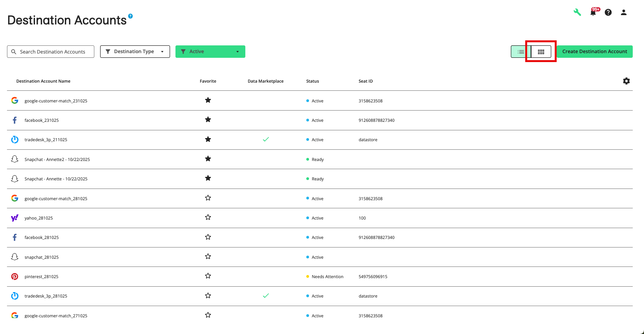Sort by Destination Account Name column
Screen dimensions: 644x334
coord(43,81)
